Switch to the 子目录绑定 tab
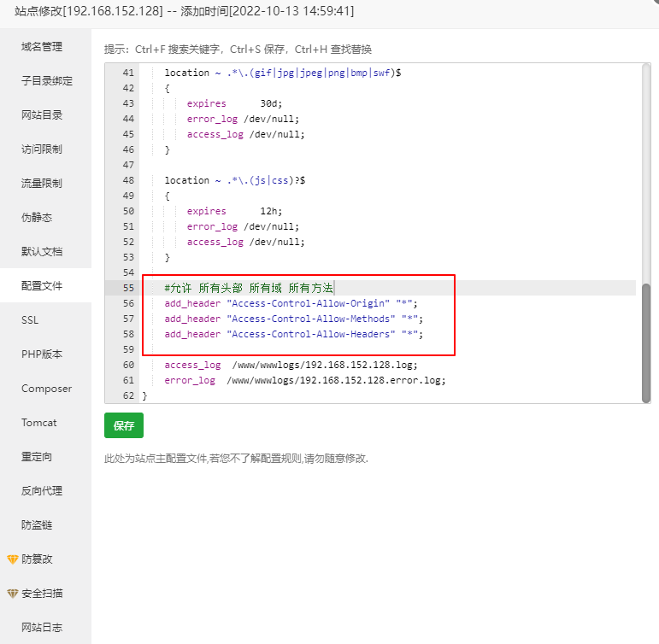Viewport: 659px width, 644px height. pos(46,81)
